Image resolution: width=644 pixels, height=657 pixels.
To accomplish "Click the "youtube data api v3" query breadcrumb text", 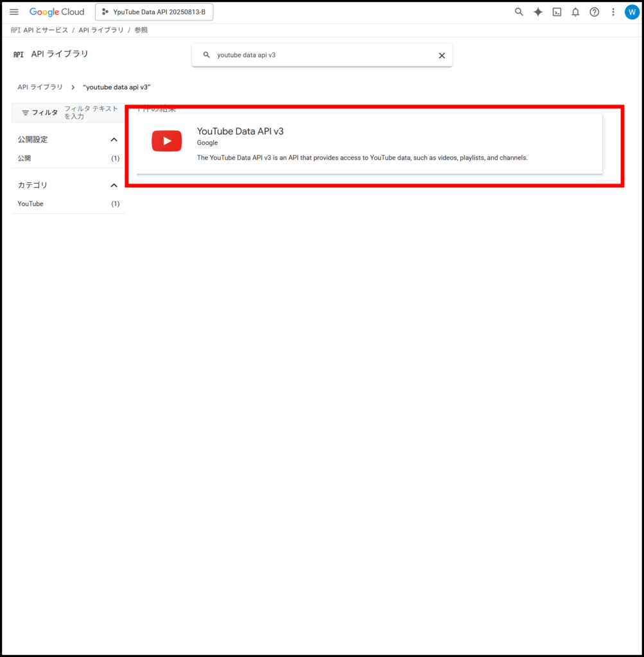I will point(117,87).
